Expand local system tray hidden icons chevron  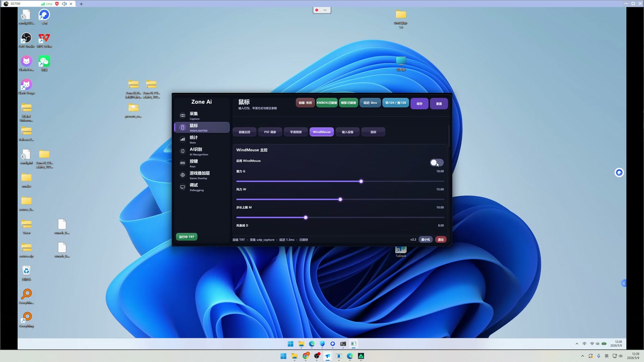click(582, 356)
